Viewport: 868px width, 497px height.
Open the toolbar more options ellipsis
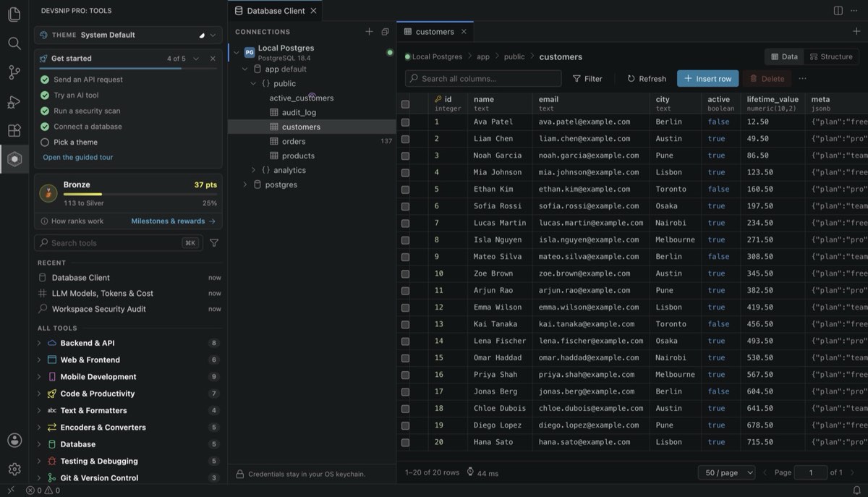802,79
